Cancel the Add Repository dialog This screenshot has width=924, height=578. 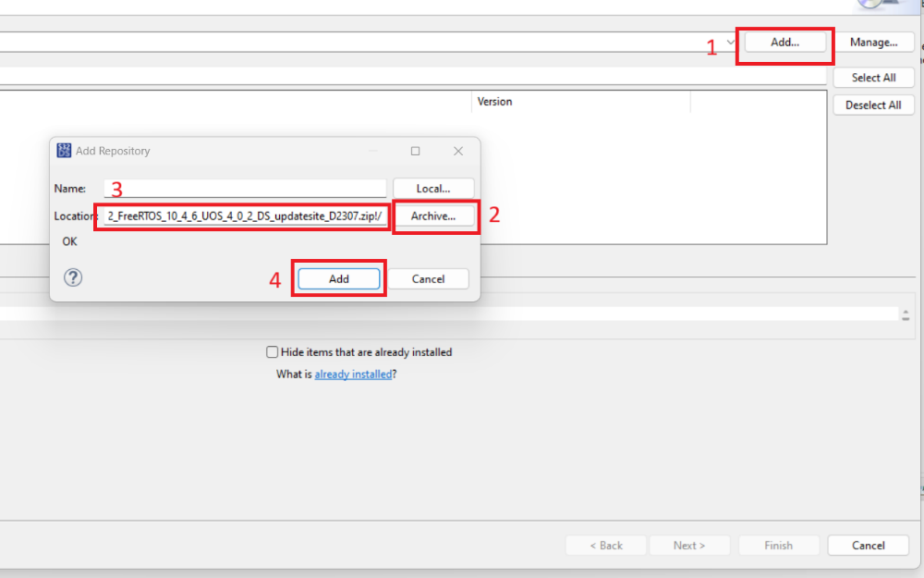(429, 279)
